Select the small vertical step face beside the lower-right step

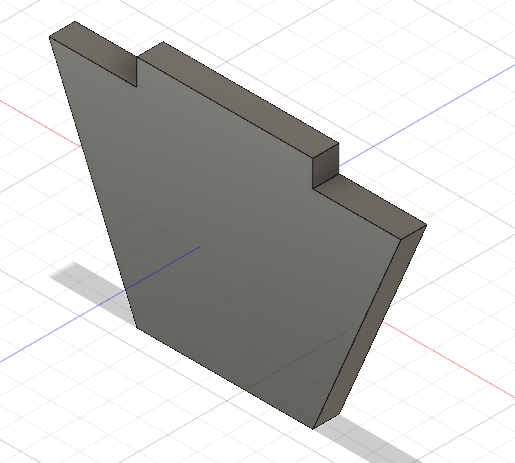coord(326,165)
